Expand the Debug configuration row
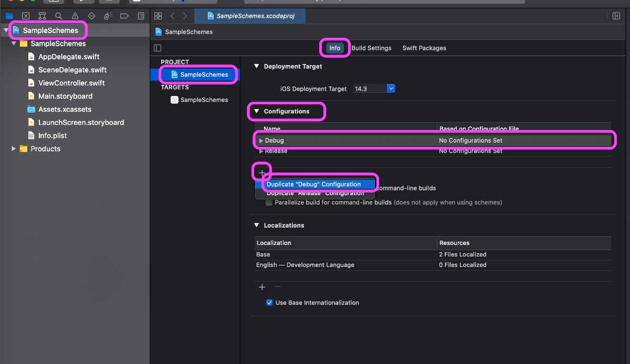 pos(261,141)
